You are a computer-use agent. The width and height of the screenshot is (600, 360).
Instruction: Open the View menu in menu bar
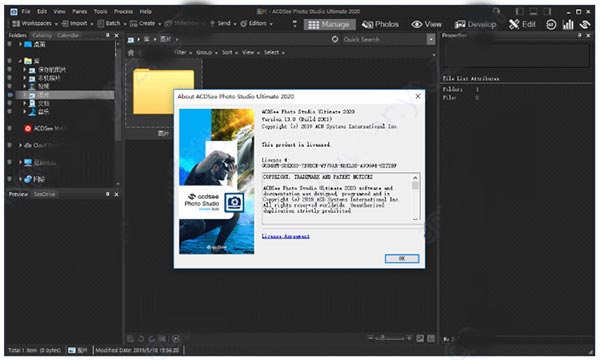59,11
